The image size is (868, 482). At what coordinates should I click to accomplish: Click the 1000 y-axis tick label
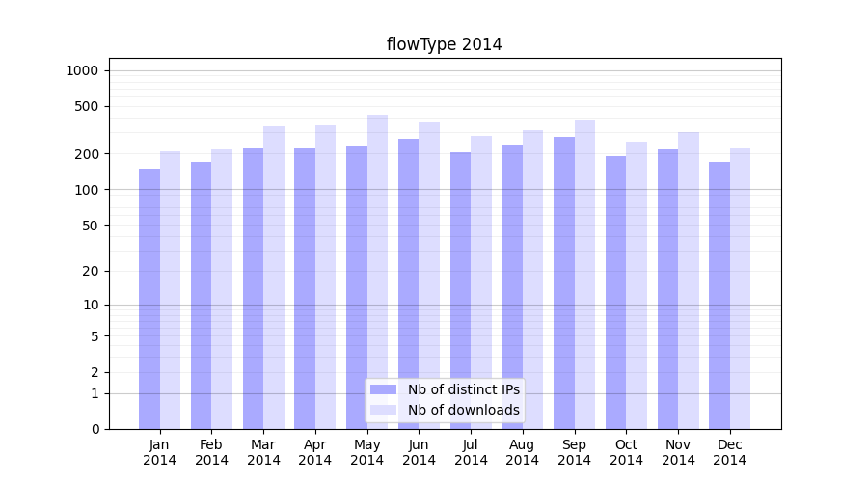[82, 70]
